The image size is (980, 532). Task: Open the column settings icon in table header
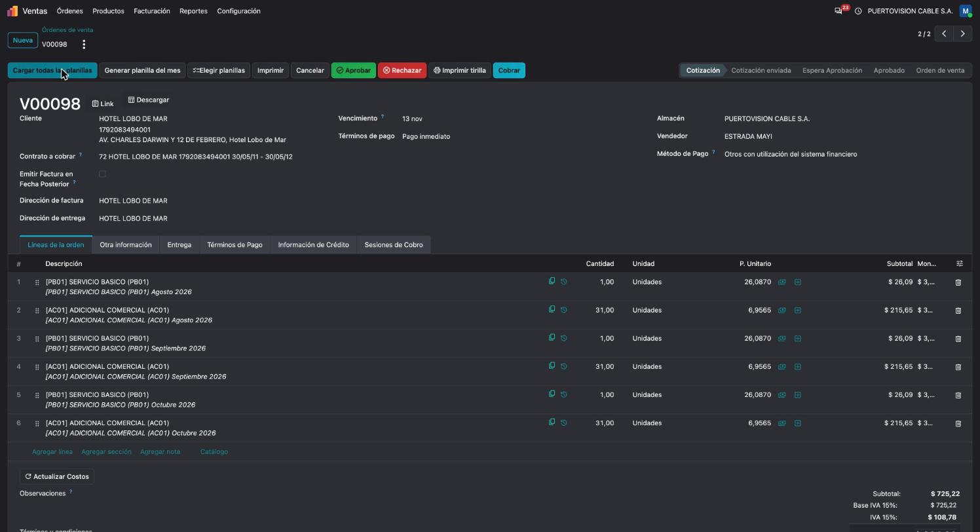pos(960,263)
